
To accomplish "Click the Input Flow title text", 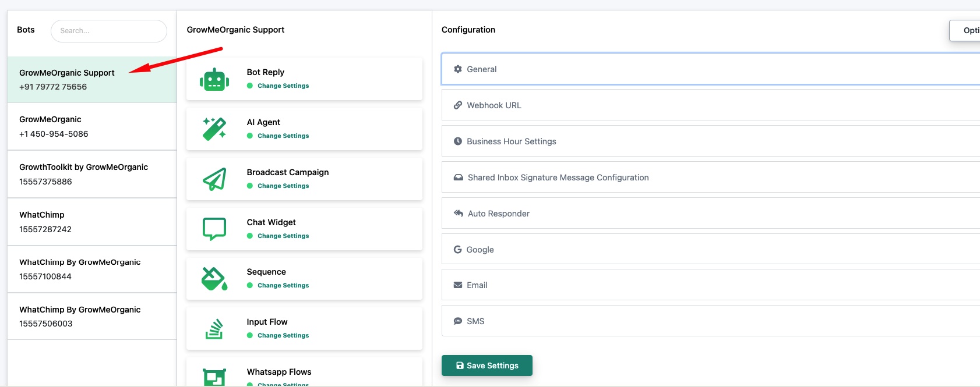I will tap(267, 322).
